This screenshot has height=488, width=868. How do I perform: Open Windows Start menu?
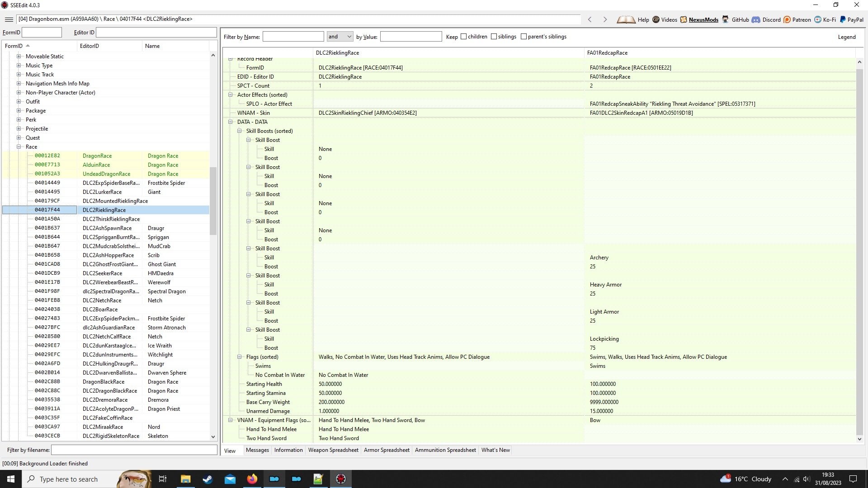pos(11,479)
